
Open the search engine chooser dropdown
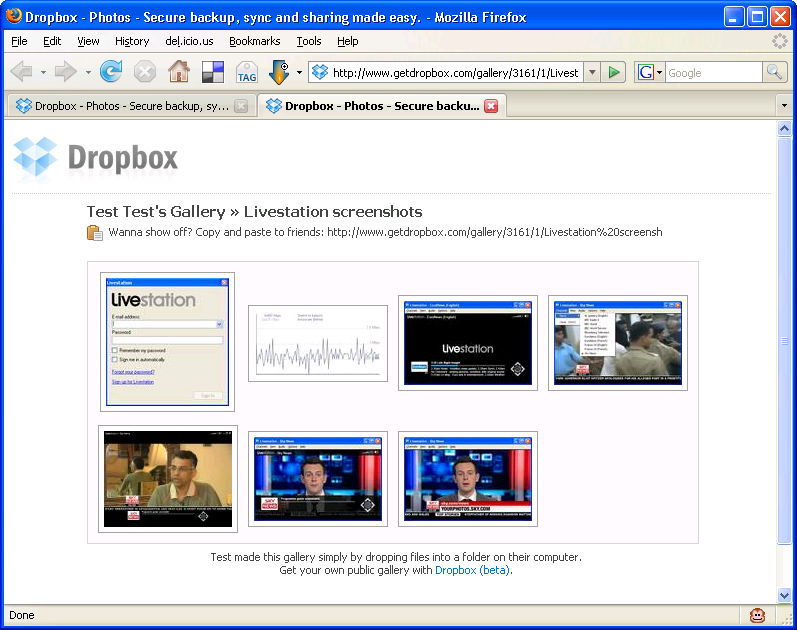(x=659, y=72)
